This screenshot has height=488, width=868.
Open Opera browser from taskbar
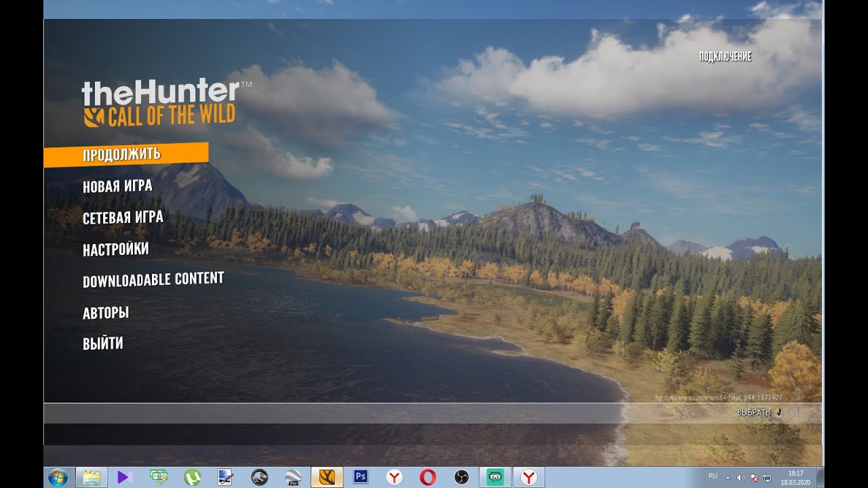click(428, 477)
